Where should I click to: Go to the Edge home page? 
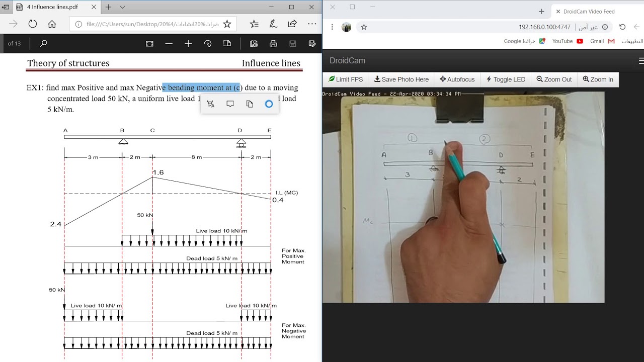coord(52,24)
